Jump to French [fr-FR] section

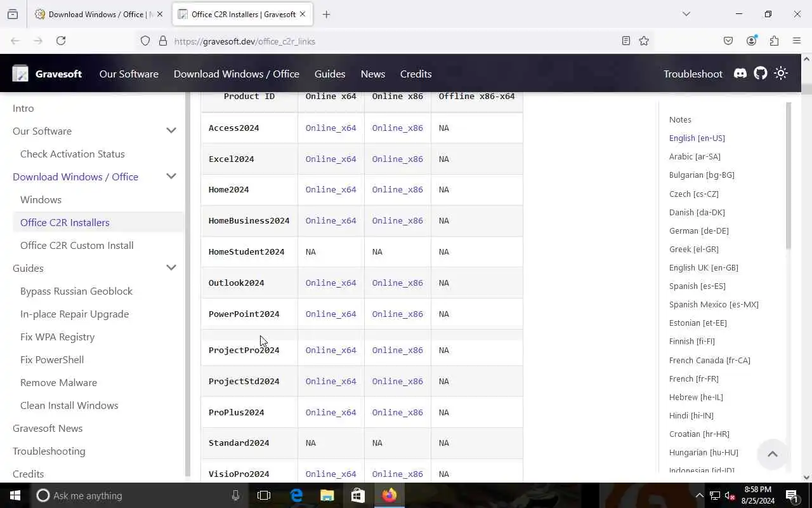693,378
